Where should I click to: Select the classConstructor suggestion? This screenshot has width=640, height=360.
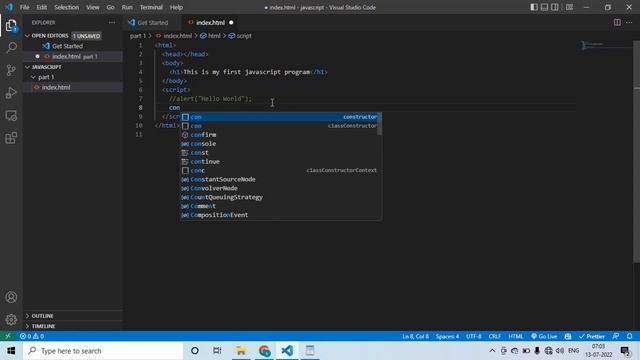[279, 126]
